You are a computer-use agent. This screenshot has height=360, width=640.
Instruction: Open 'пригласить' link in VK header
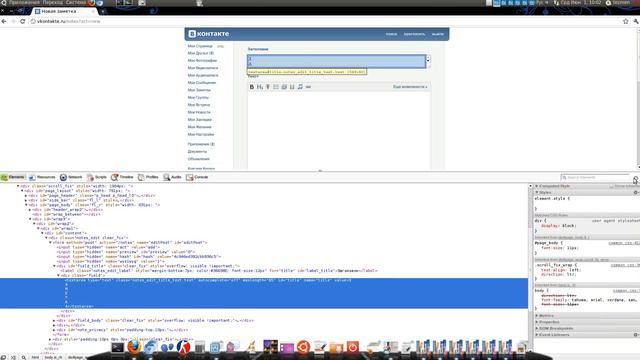(x=414, y=34)
